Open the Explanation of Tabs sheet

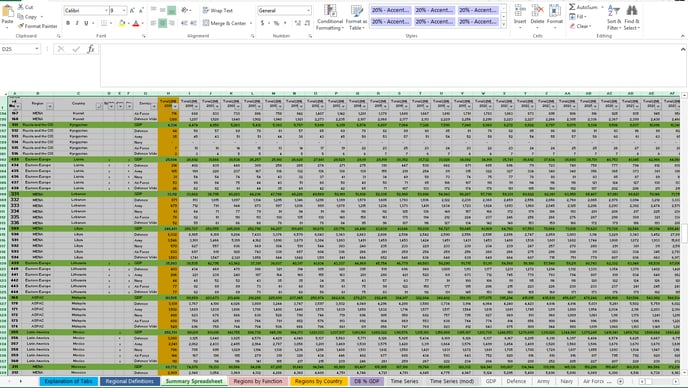pos(68,381)
